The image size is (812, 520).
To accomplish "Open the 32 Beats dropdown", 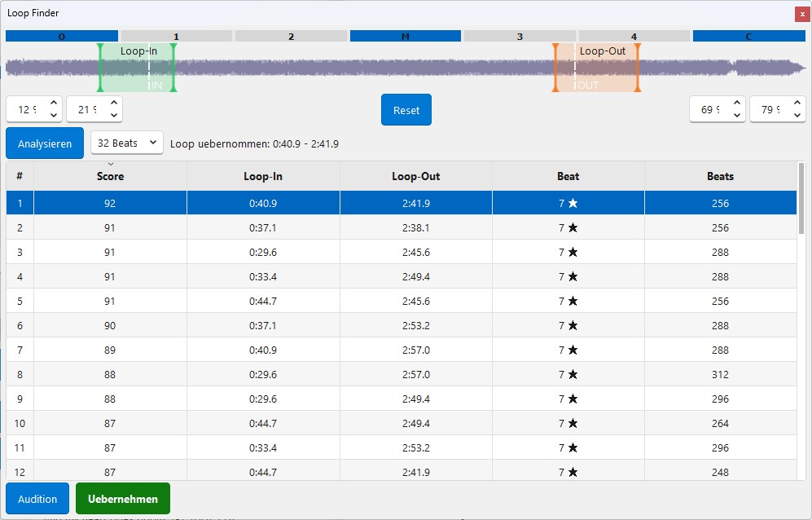I will point(126,143).
